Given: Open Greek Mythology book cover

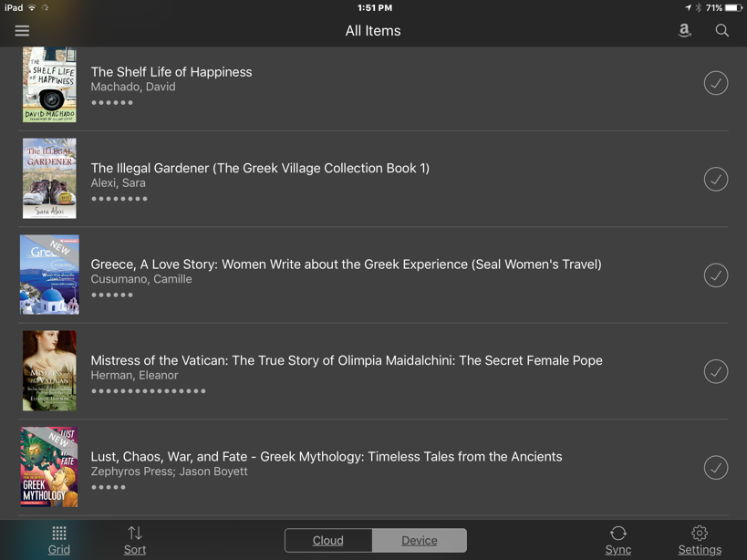Looking at the screenshot, I should (49, 467).
